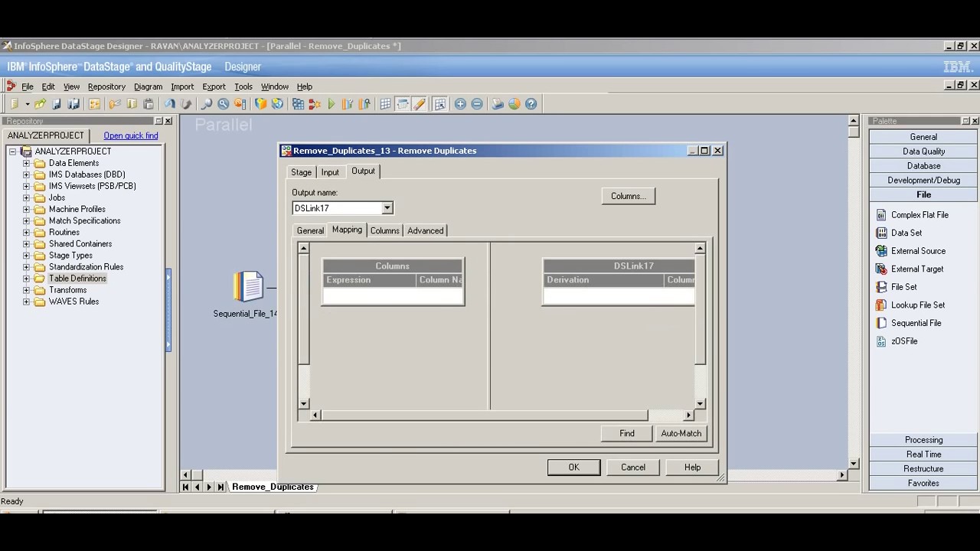The height and width of the screenshot is (551, 980).
Task: Click the Paste clipboard toolbar icon
Action: (149, 104)
